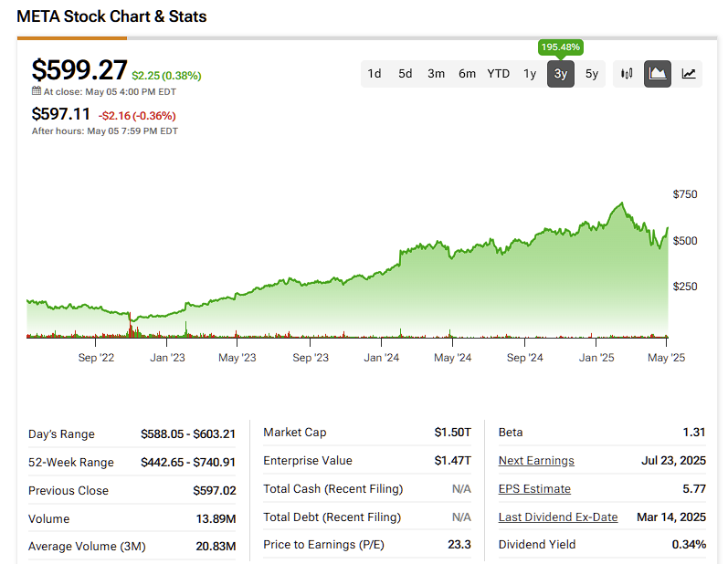Click the Market Cap label
Screen dimensions: 728x564
click(x=295, y=433)
